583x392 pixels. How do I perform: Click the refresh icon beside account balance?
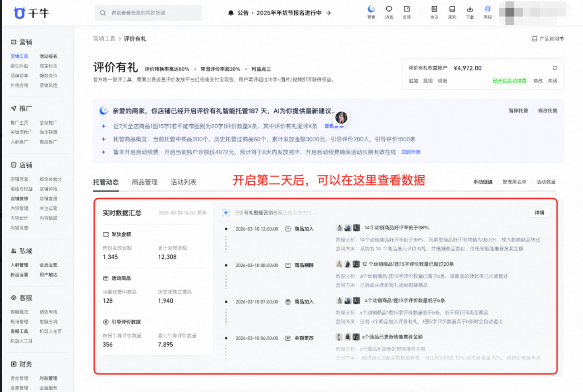click(x=555, y=68)
